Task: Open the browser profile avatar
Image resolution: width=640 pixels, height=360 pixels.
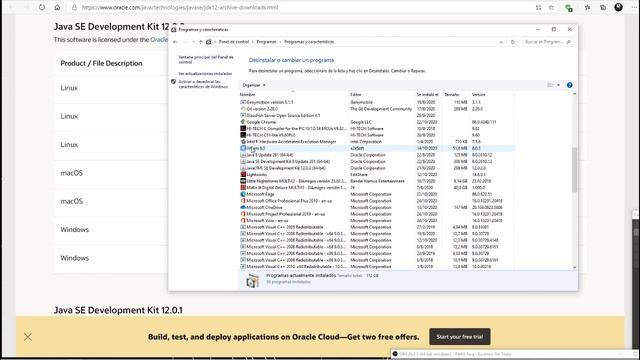Action: pyautogui.click(x=618, y=7)
